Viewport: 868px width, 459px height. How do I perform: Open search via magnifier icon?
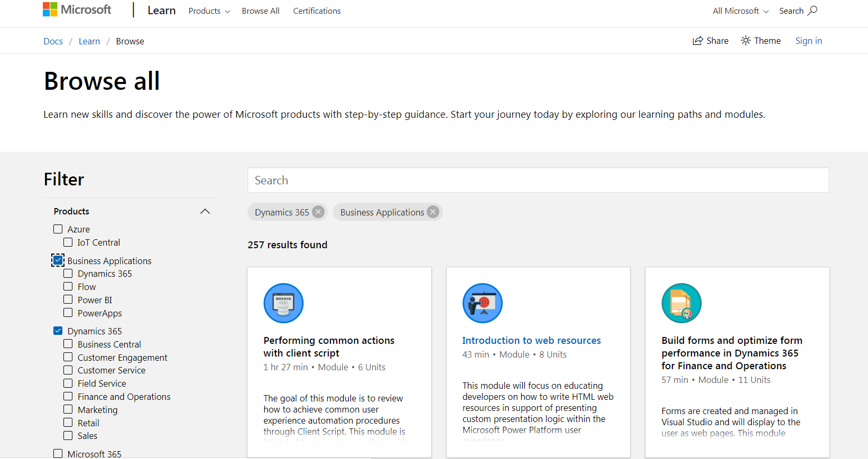tap(812, 11)
